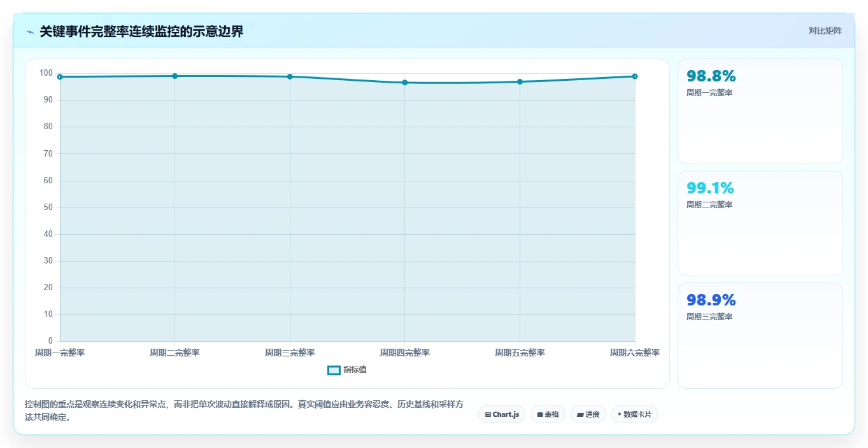
Task: Click the 周期五完整率 data point on the line
Action: [520, 81]
